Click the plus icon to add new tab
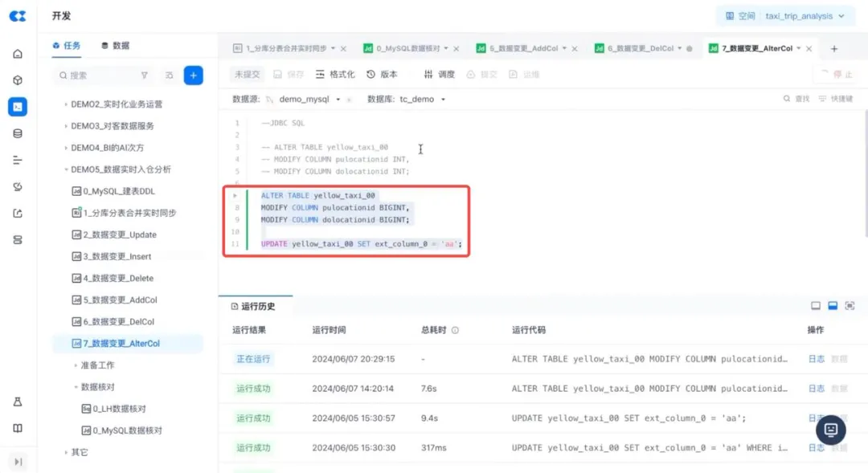The image size is (868, 473). [x=834, y=49]
